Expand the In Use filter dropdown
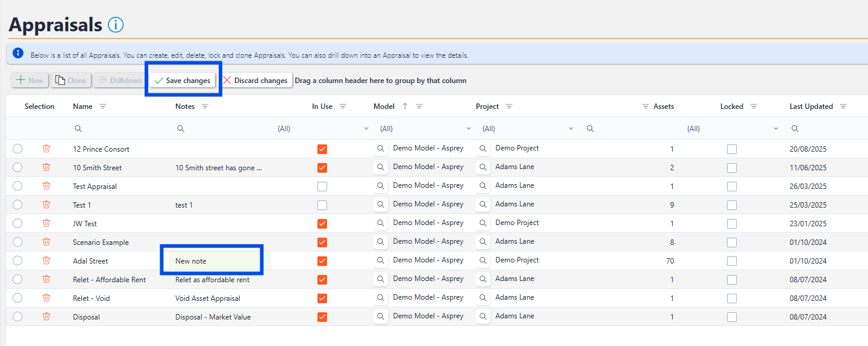This screenshot has height=346, width=868. [x=366, y=129]
